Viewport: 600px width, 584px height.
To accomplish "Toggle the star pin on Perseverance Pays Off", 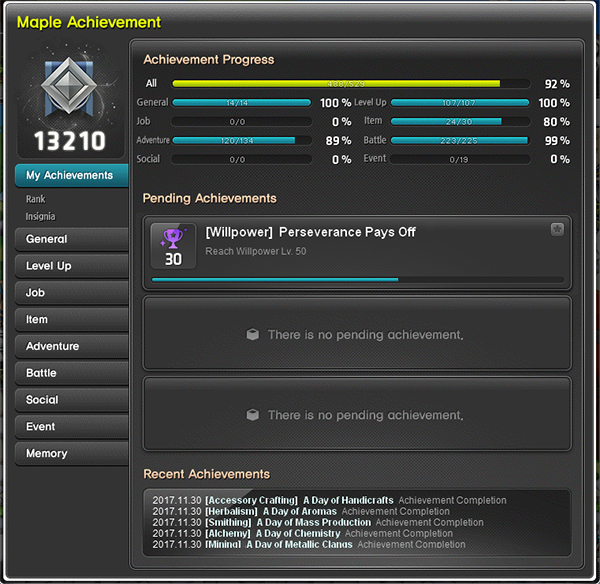I will 557,229.
